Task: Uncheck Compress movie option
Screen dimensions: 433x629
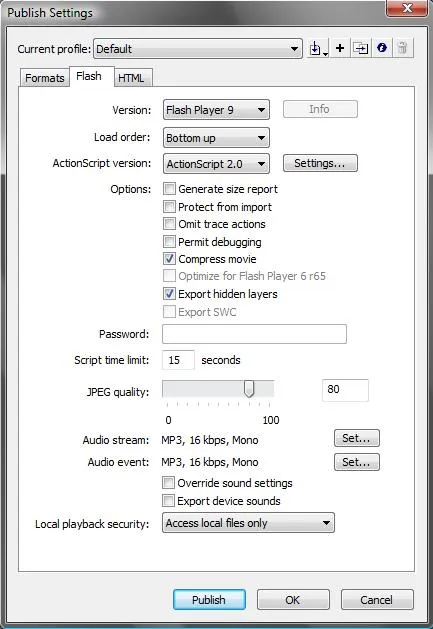Action: pyautogui.click(x=169, y=259)
